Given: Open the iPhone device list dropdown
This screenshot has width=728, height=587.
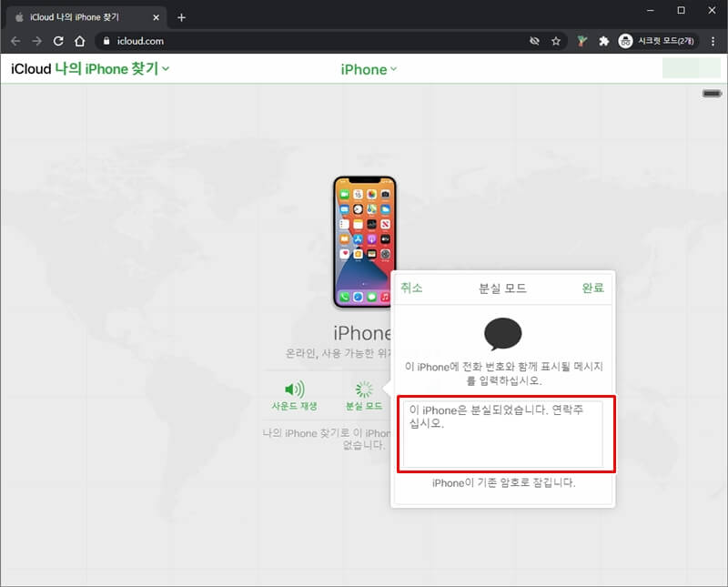Looking at the screenshot, I should point(369,69).
